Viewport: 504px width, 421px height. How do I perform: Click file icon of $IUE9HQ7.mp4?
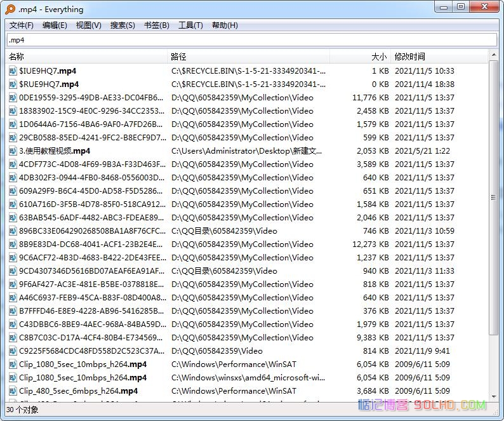coord(13,70)
